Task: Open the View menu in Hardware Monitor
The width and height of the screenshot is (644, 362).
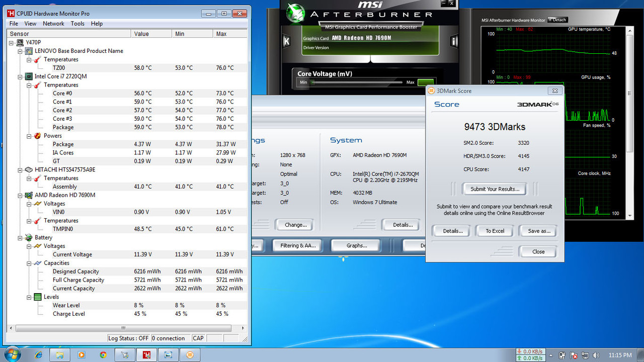Action: pyautogui.click(x=30, y=24)
